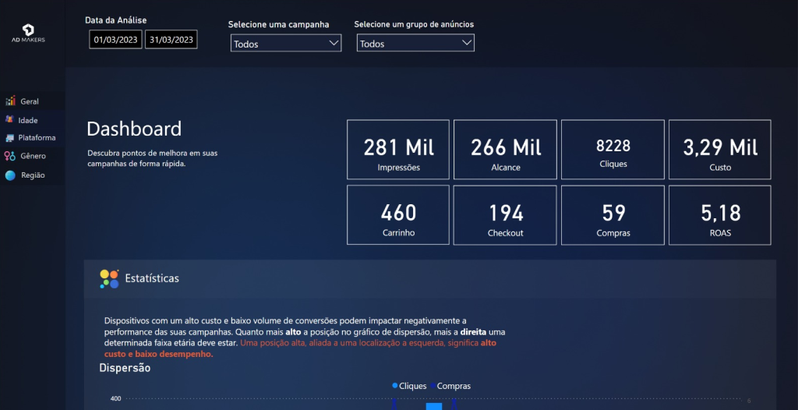
Task: Click the Idade people icon
Action: 10,120
